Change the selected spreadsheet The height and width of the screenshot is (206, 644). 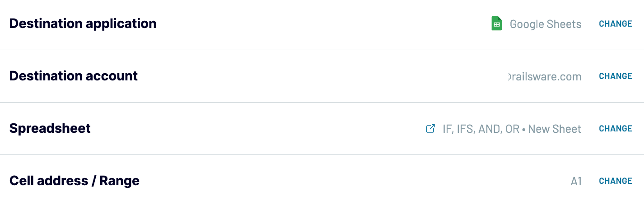[x=615, y=129]
